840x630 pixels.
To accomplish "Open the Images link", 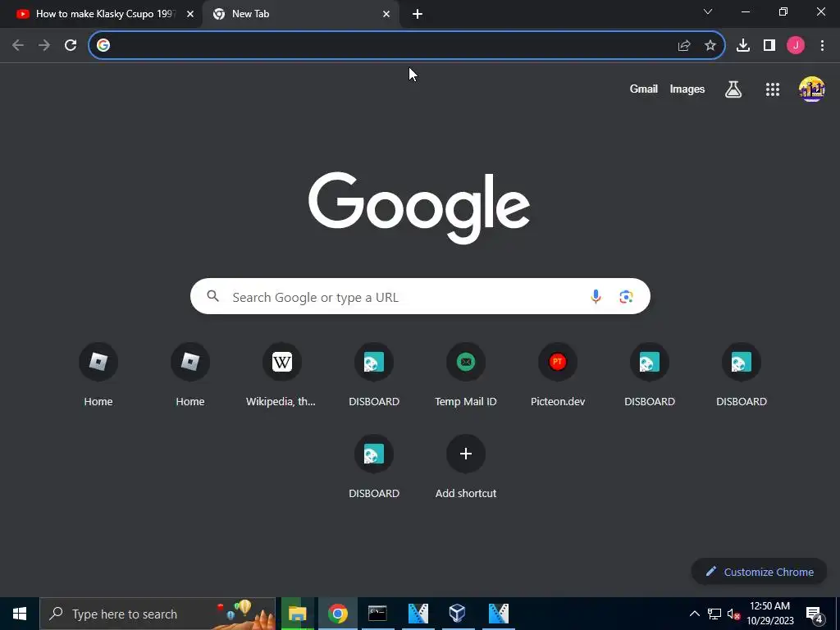I will (687, 89).
